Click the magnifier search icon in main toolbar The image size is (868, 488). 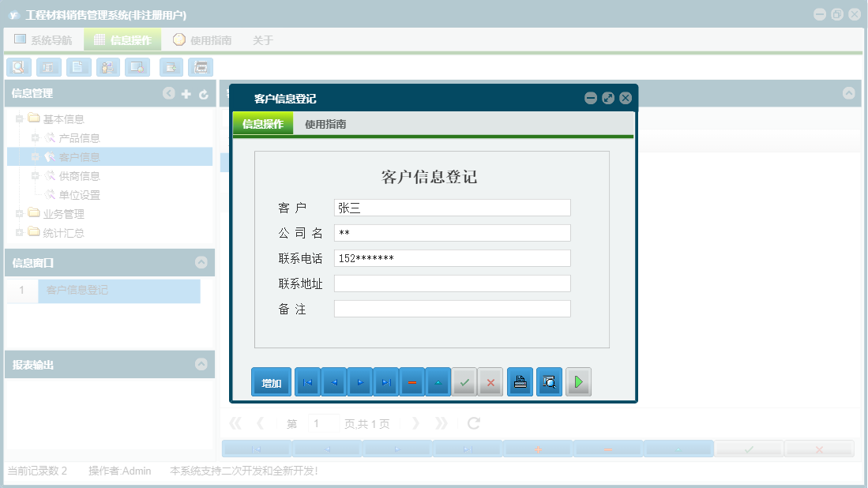(x=19, y=67)
